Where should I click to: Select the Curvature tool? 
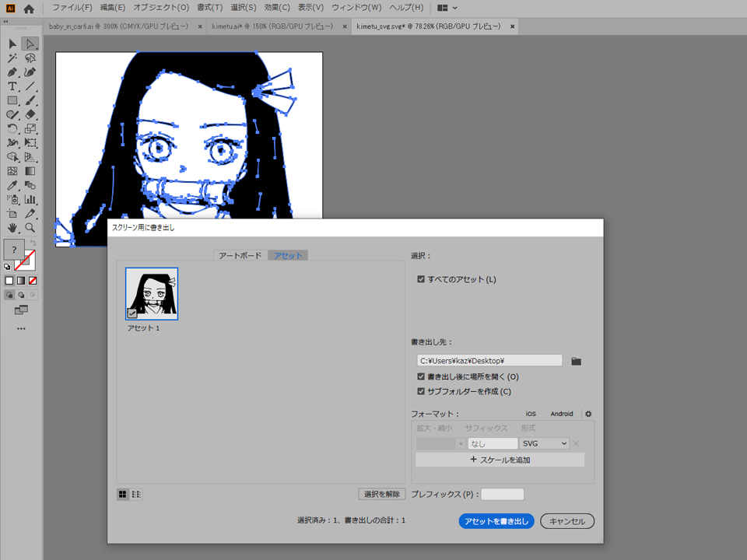[30, 72]
